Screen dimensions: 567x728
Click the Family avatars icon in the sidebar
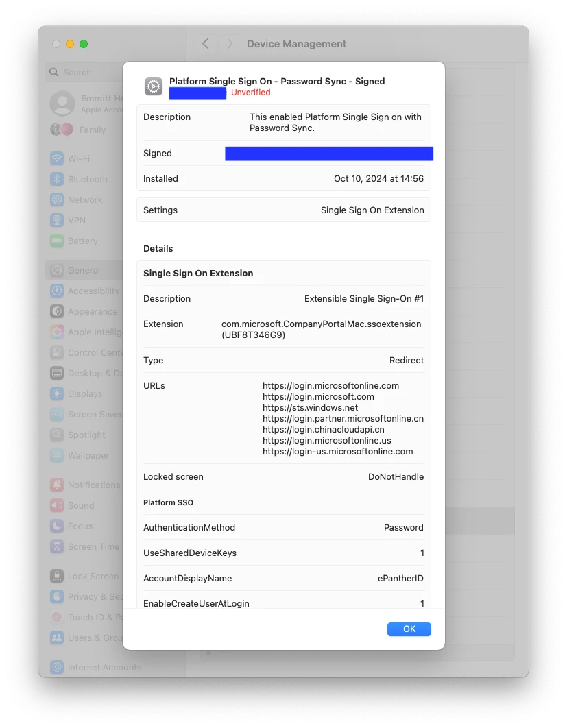[62, 130]
